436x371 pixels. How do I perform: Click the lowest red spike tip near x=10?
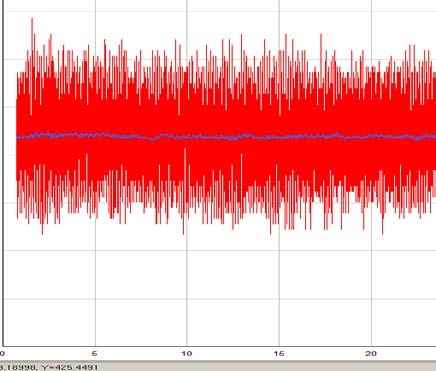click(183, 233)
